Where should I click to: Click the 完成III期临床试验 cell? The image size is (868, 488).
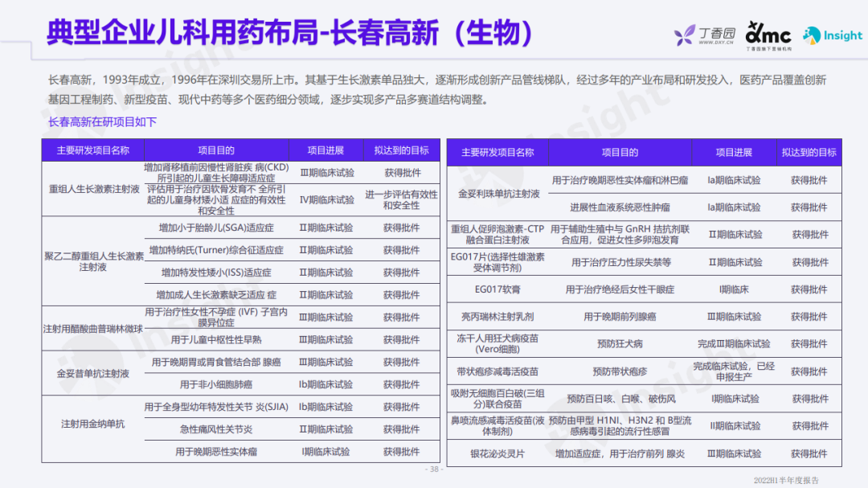734,344
